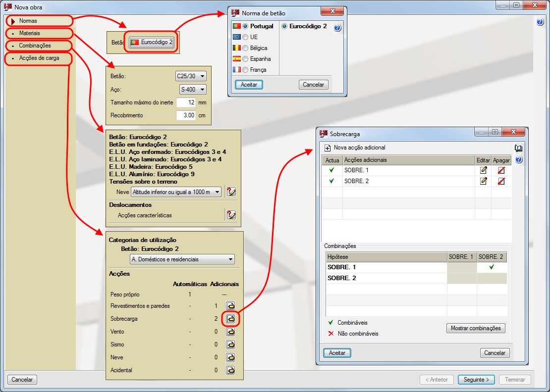Click Cancelar at bottom of Nova obra
The image size is (550, 392).
click(x=22, y=380)
